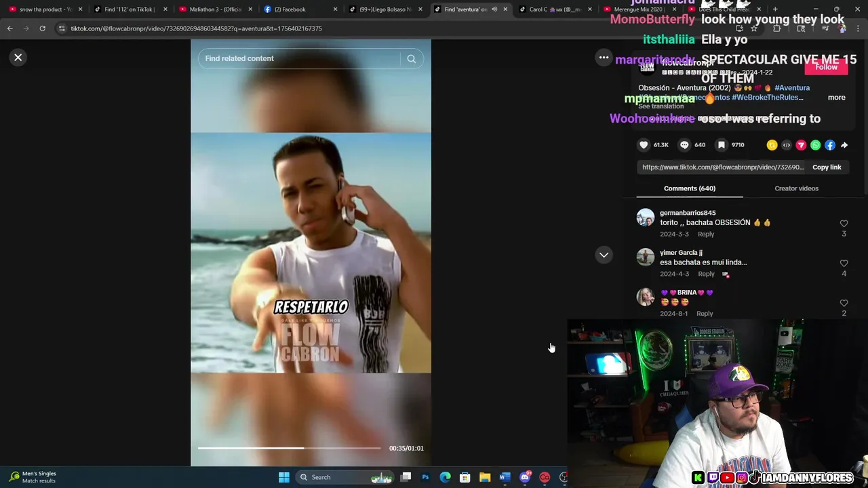Open Microsoft Edge from taskbar
Image resolution: width=868 pixels, height=488 pixels.
(x=445, y=477)
